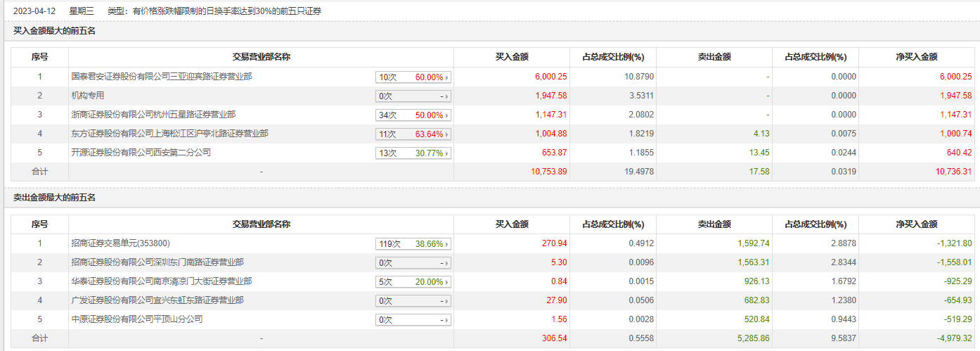
Task: Open 国泰君安证券三亚迎宾路证券营业部 link
Action: (161, 77)
